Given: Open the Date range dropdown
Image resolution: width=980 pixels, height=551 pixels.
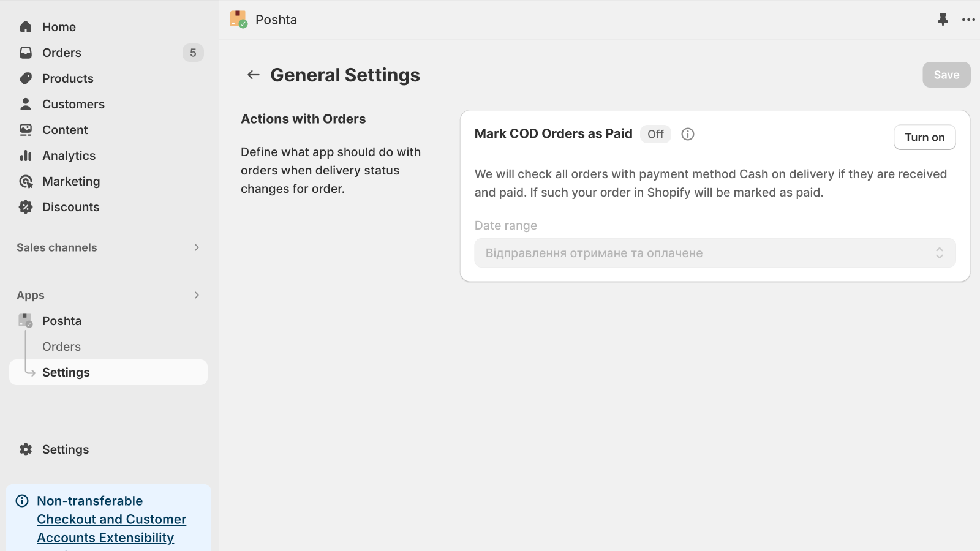Looking at the screenshot, I should (715, 253).
